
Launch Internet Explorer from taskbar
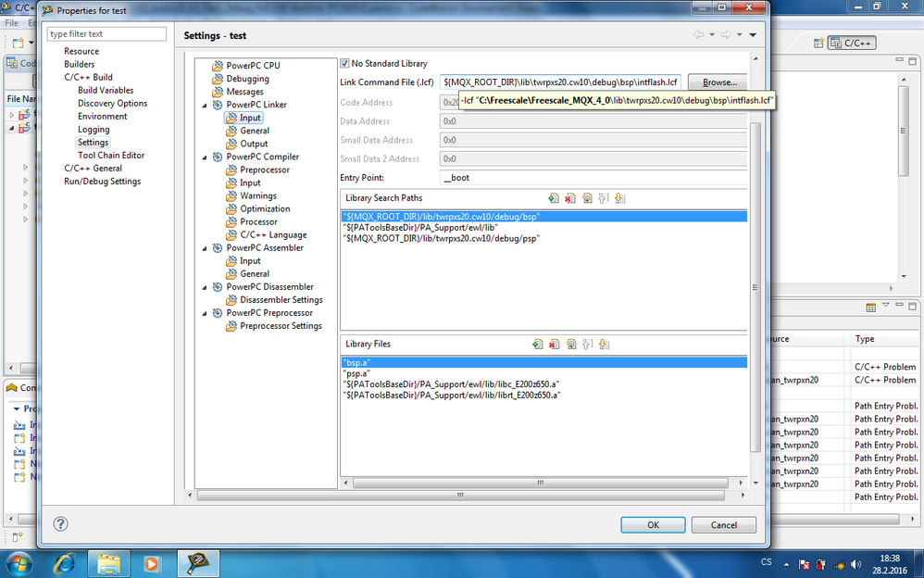coord(64,564)
